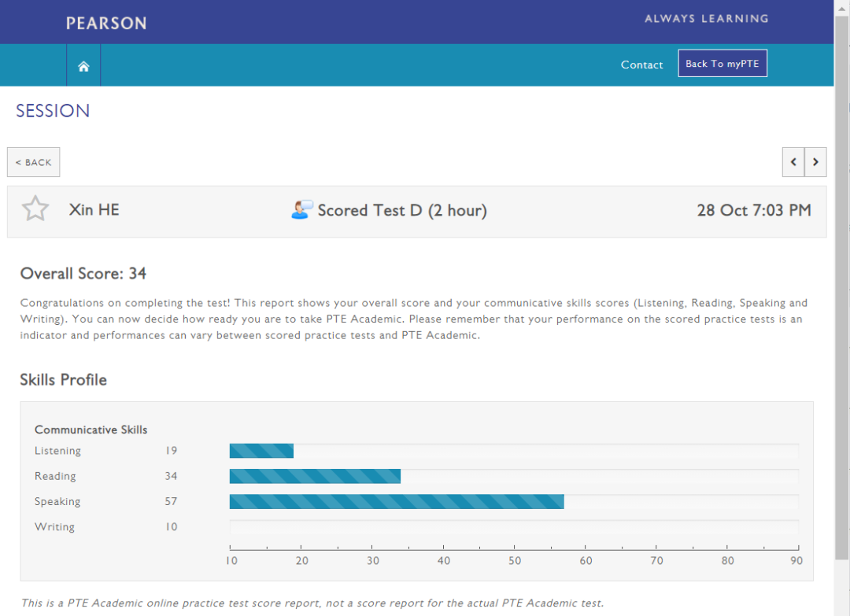Go to the previous session with the left chevron
Image resolution: width=850 pixels, height=616 pixels.
click(793, 162)
